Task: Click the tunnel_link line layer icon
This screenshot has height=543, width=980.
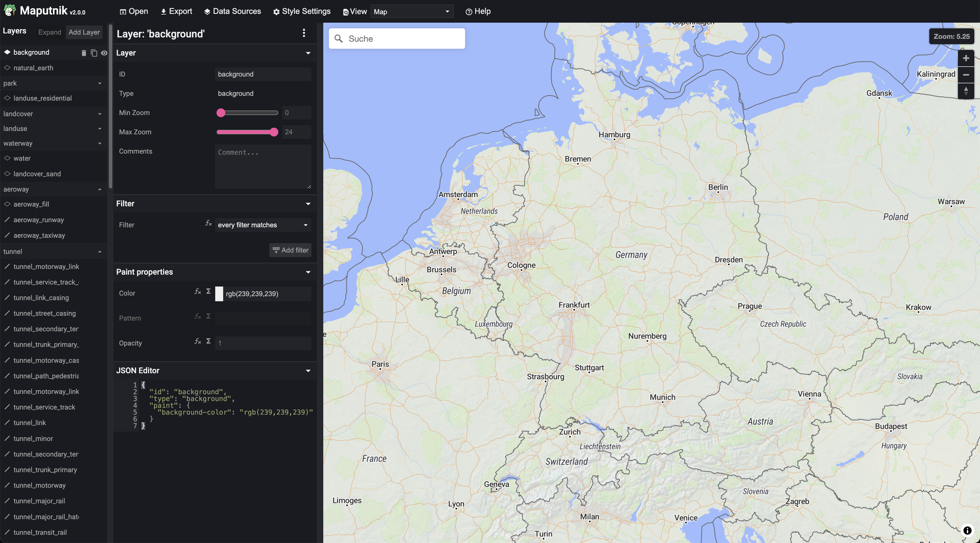Action: [7, 422]
